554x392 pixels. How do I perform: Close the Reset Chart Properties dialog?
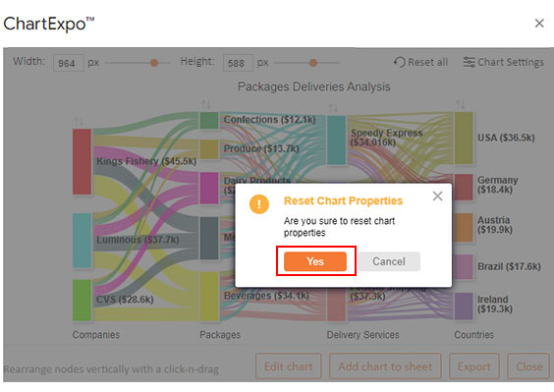(437, 196)
